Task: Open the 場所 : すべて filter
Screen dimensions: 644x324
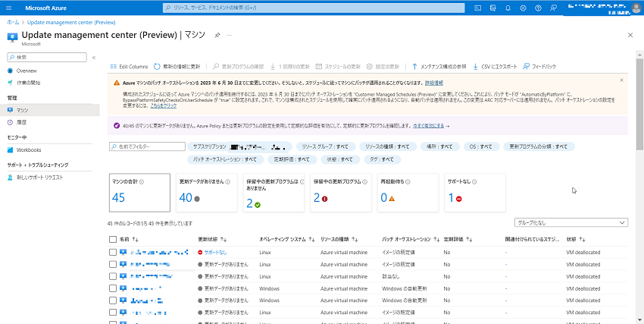Action: pos(441,146)
